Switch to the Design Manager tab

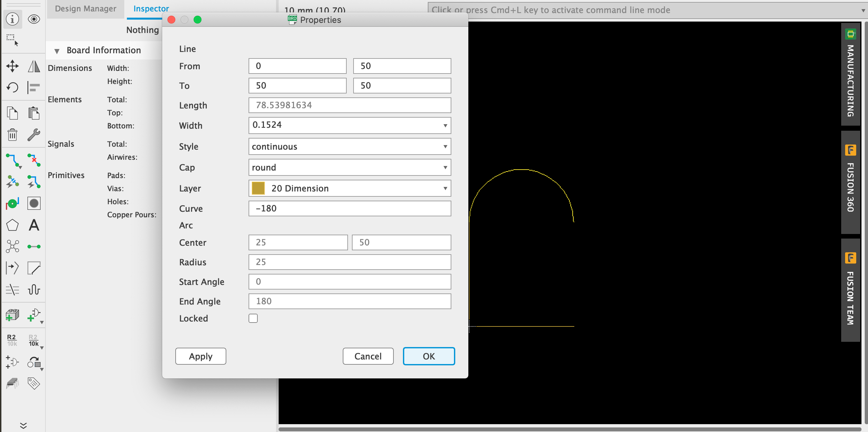point(85,9)
